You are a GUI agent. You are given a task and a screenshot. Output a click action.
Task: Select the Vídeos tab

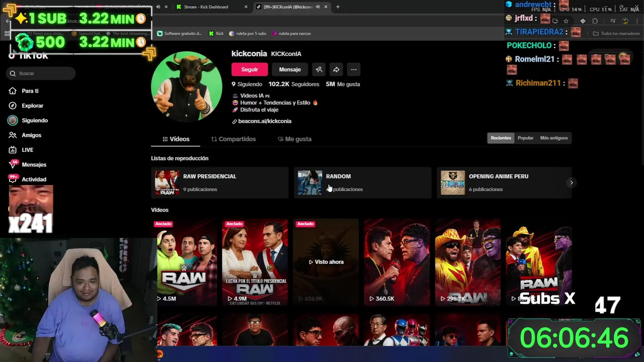point(176,139)
